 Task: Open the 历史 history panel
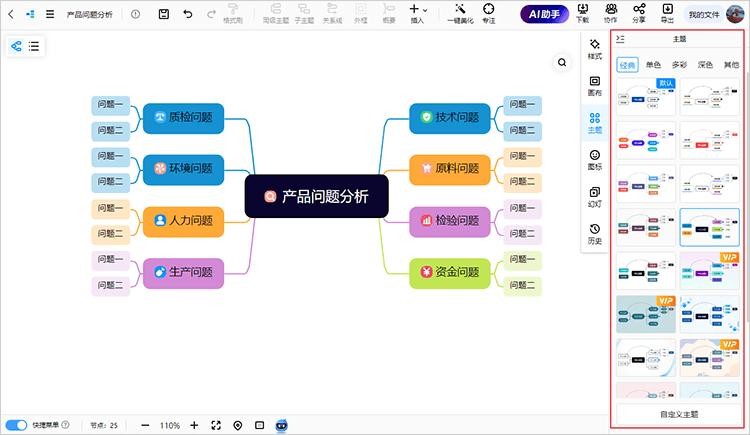[x=594, y=234]
